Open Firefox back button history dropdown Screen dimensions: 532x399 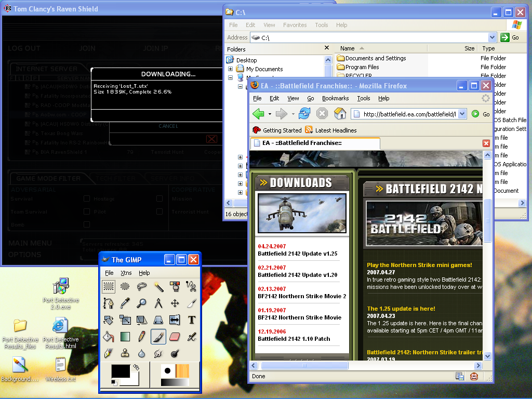(270, 114)
